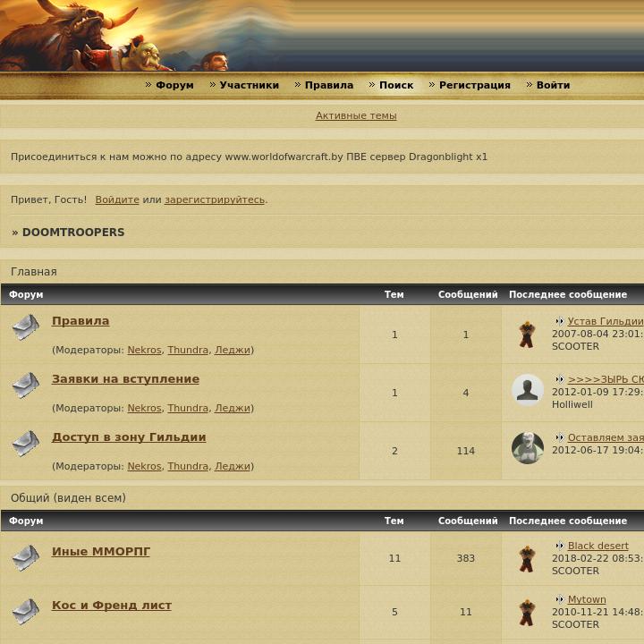This screenshot has height=644, width=644.
Task: Open the Кос и Френд лист forum
Action: tap(111, 605)
